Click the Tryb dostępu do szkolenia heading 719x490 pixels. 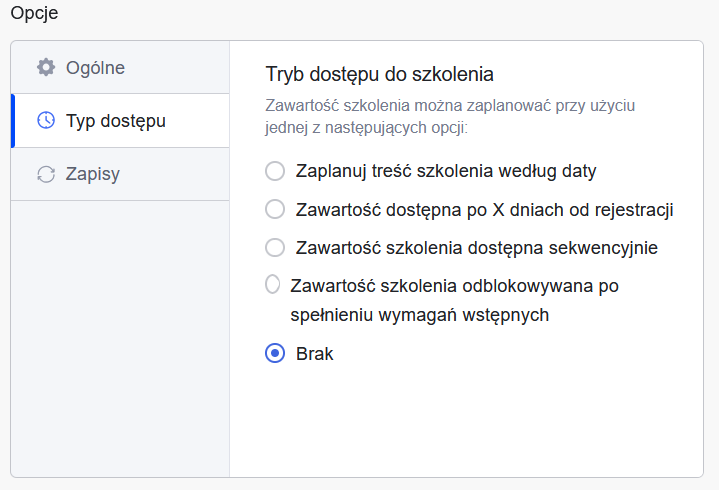(x=380, y=74)
